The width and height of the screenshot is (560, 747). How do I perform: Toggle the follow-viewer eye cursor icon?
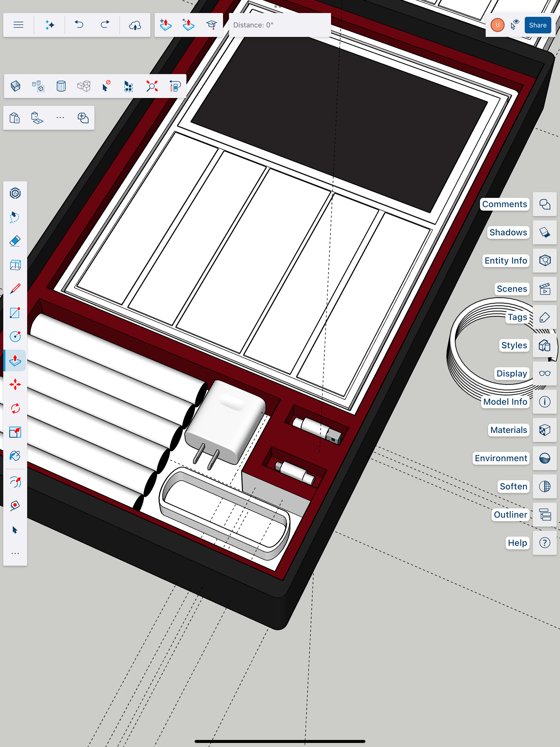[x=515, y=25]
